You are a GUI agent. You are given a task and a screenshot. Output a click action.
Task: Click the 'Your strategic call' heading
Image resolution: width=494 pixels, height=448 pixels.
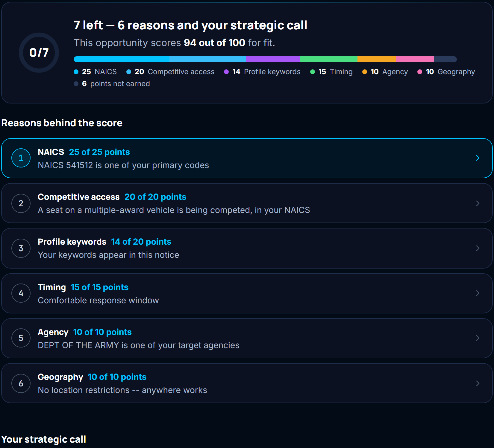point(44,439)
